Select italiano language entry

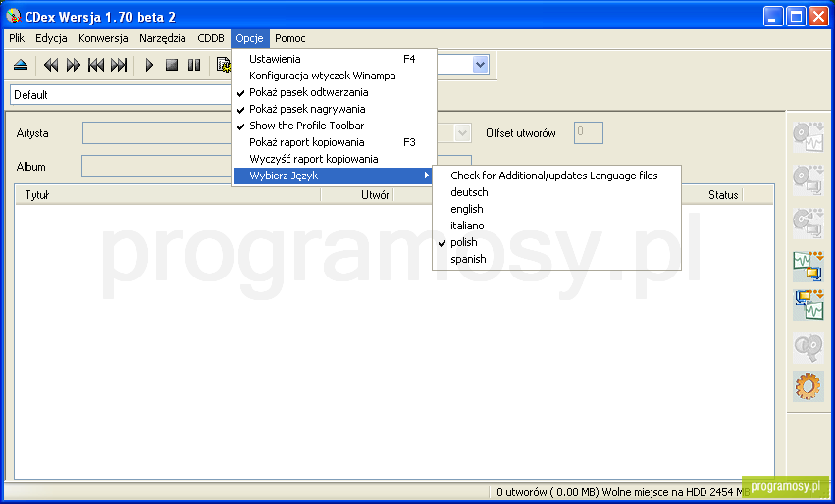click(556, 226)
